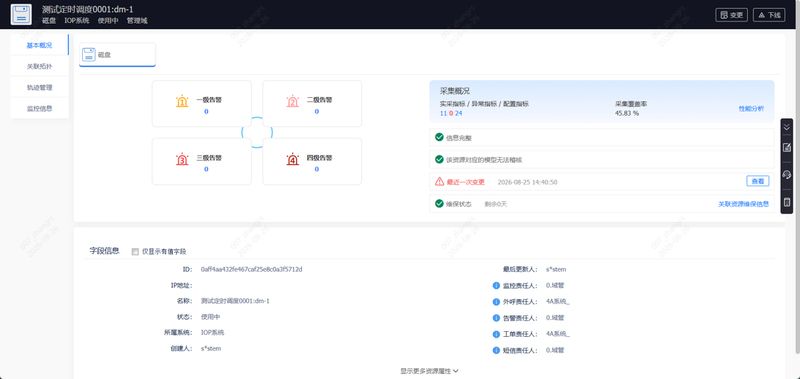Click the green check beside model audit message

coord(439,160)
